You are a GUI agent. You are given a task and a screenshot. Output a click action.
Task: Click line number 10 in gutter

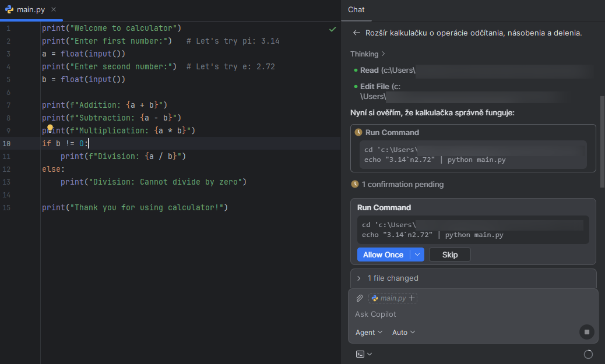(6, 143)
